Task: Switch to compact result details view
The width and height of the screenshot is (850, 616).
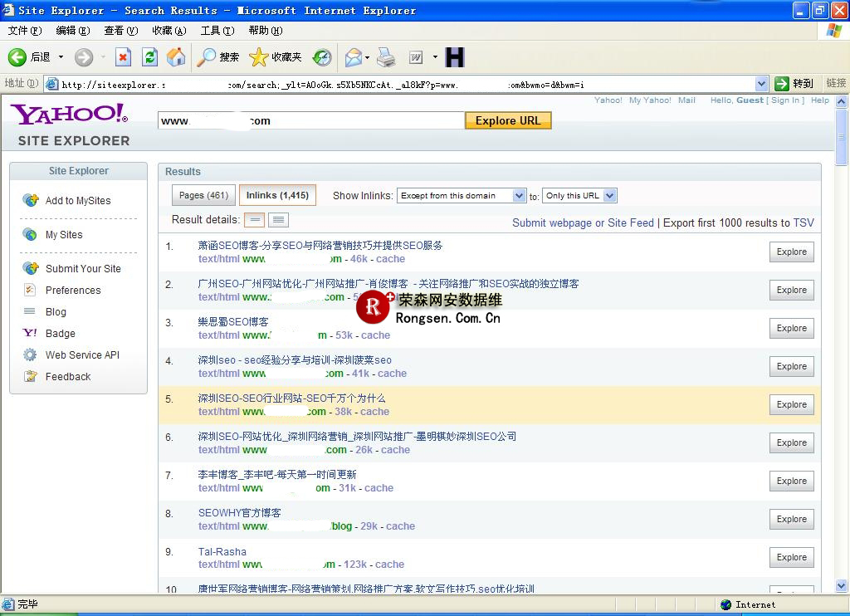Action: pyautogui.click(x=255, y=220)
